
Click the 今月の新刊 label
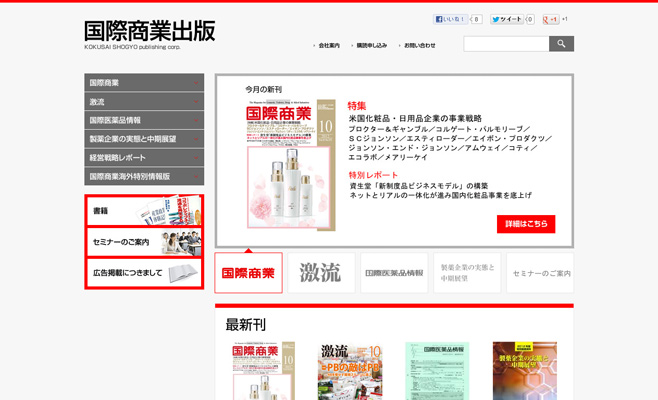pos(264,89)
